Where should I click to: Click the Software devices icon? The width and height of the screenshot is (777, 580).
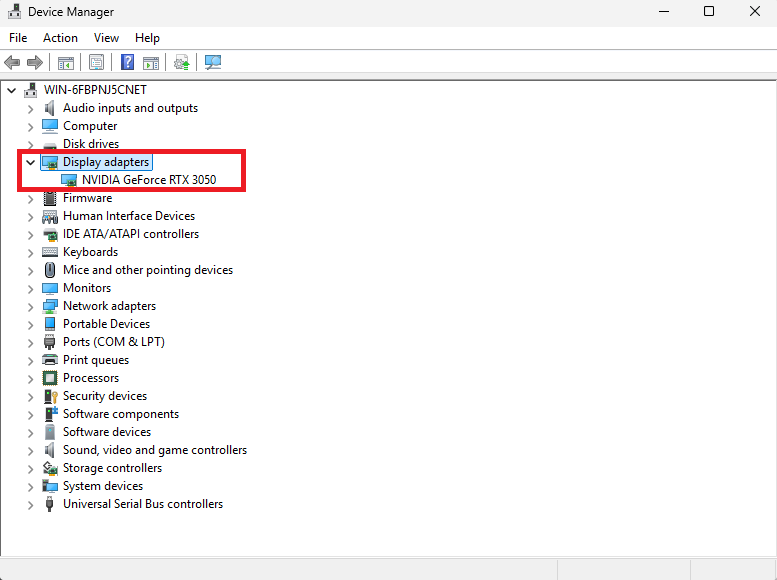click(50, 432)
